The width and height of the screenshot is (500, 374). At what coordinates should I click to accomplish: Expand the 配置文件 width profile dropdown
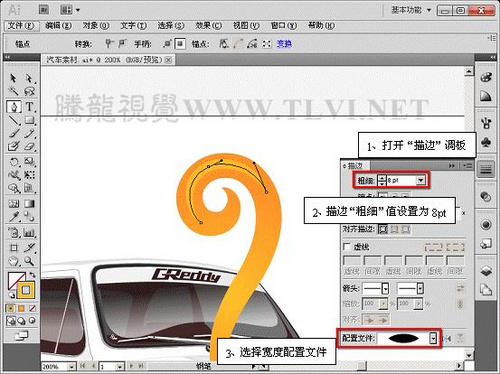tap(433, 339)
